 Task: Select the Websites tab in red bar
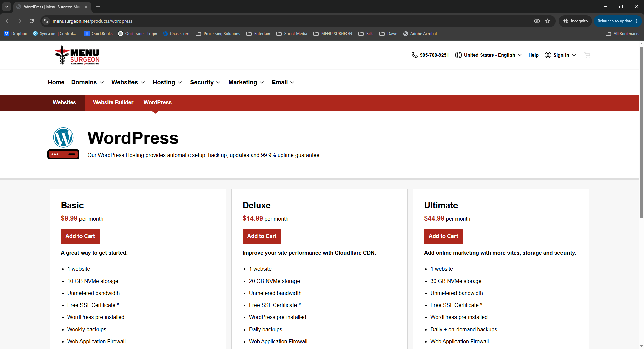click(64, 103)
